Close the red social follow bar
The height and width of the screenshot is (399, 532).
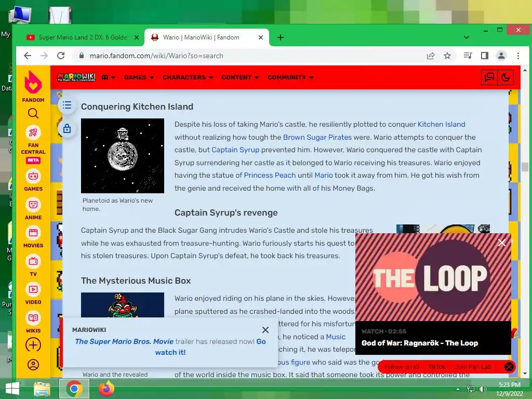[x=509, y=367]
